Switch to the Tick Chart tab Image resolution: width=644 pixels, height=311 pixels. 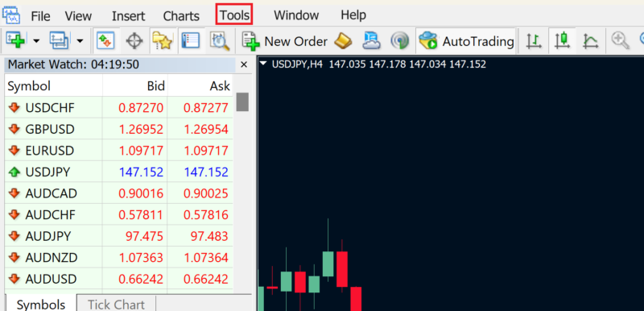116,305
